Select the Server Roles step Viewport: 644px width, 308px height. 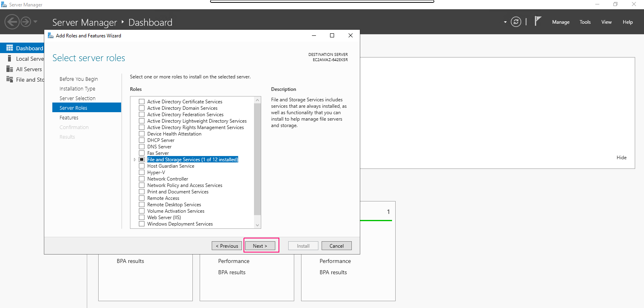click(87, 107)
